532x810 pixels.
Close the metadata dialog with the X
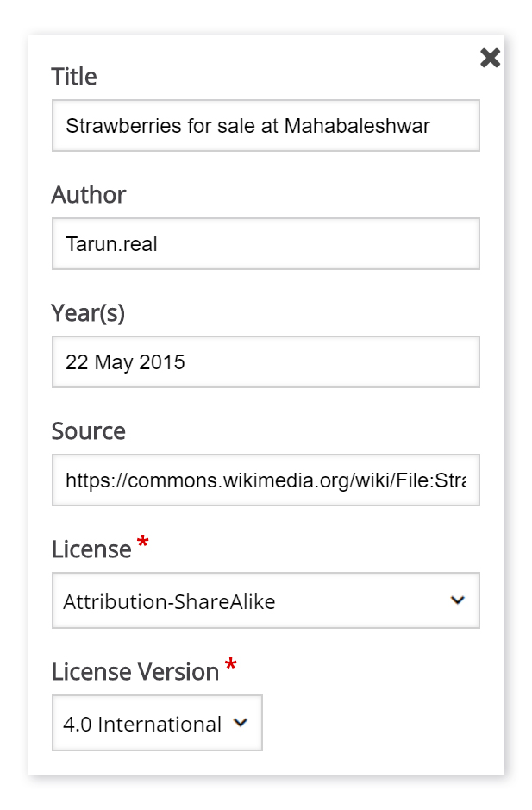490,58
